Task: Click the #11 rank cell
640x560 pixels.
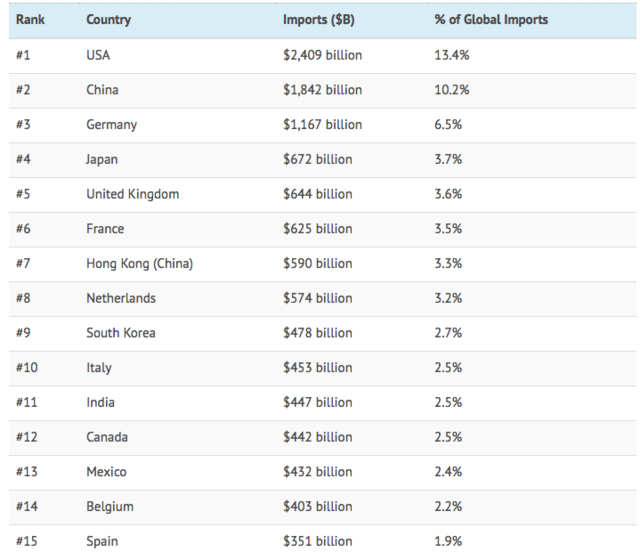Action: point(27,402)
